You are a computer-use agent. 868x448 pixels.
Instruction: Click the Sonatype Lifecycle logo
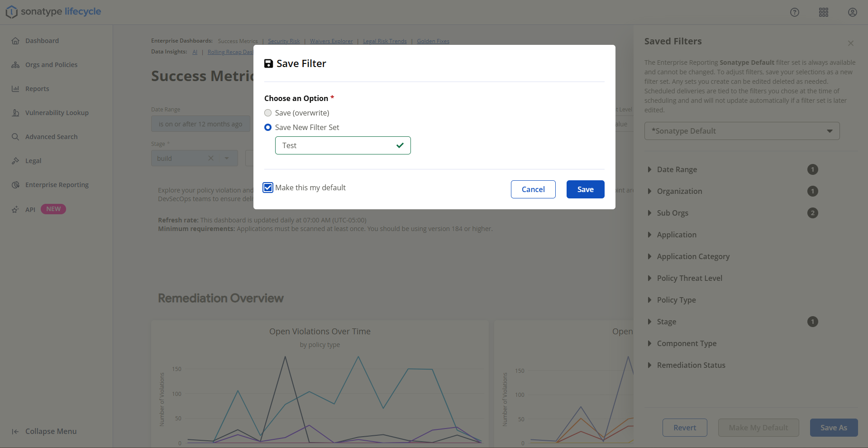pyautogui.click(x=53, y=12)
